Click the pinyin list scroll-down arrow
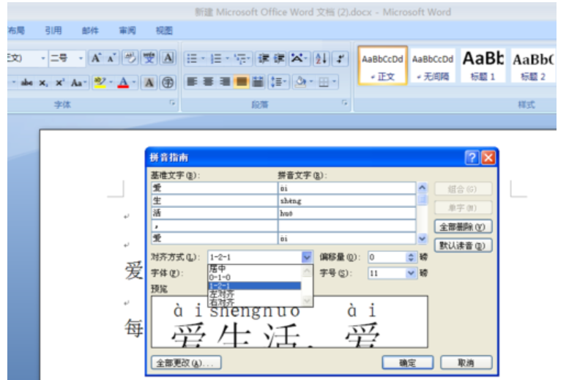The height and width of the screenshot is (380, 588). click(x=423, y=238)
